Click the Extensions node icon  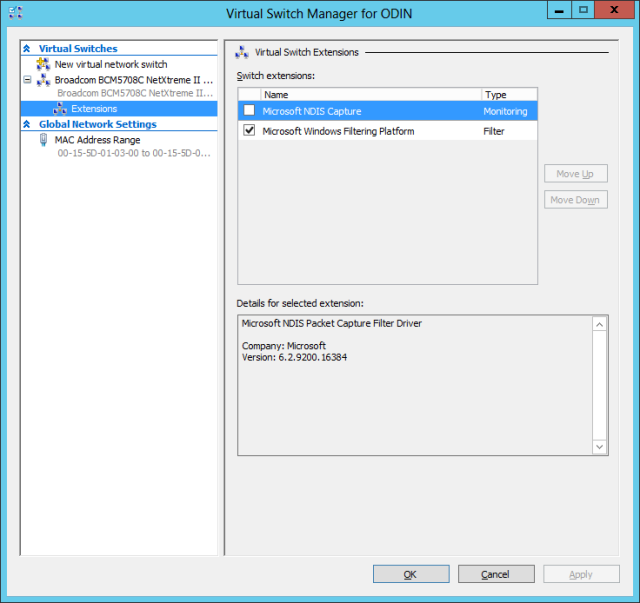click(x=60, y=109)
